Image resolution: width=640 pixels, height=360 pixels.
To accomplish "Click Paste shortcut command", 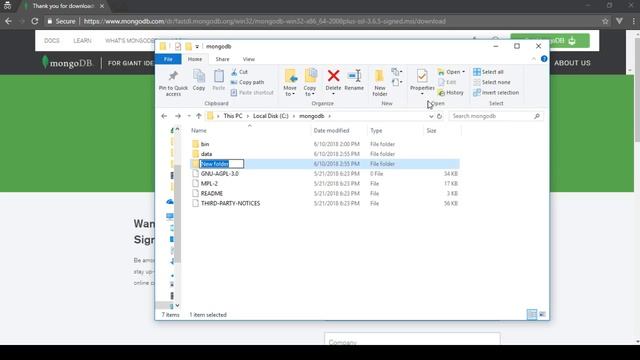I will coord(252,93).
